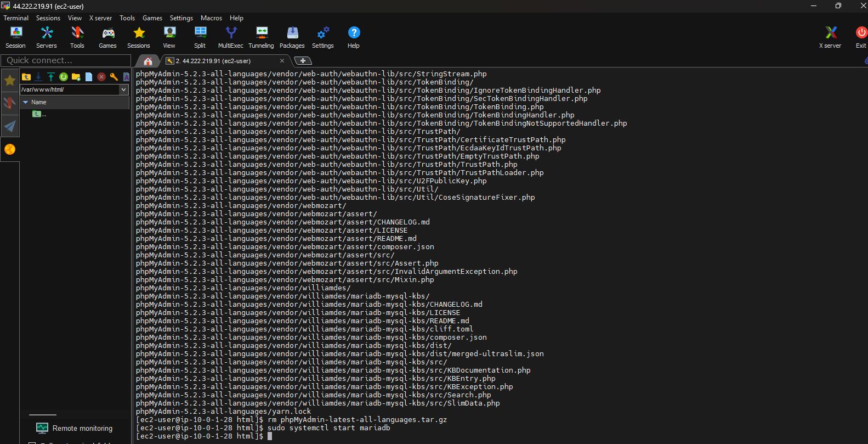Open the Tunneling toolbar icon
868x444 pixels.
[262, 37]
